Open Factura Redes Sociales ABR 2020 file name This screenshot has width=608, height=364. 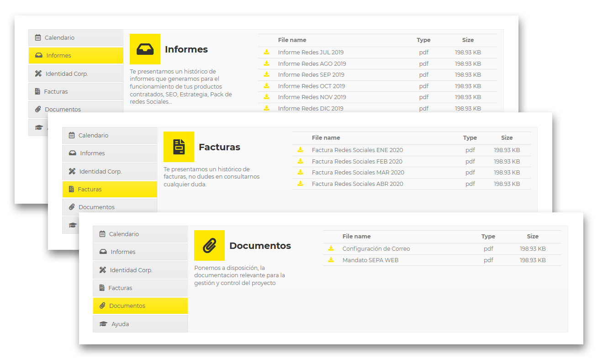pos(357,184)
